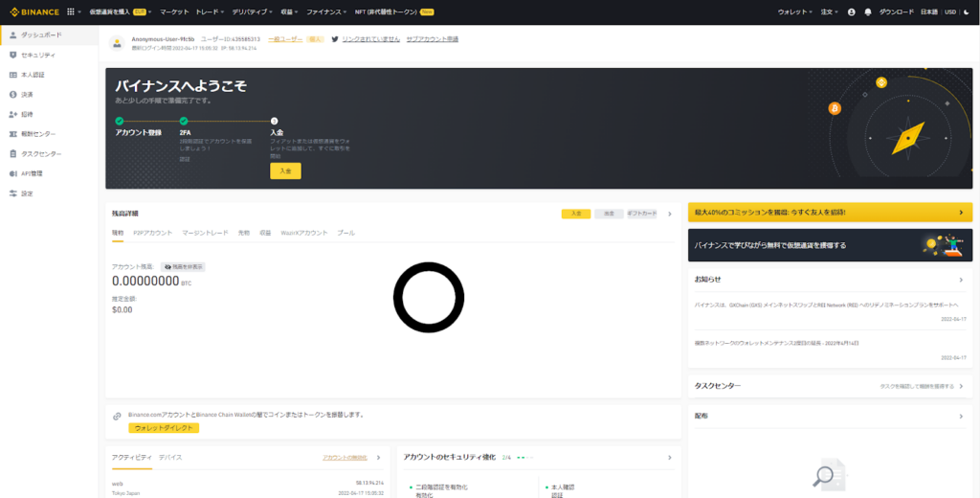This screenshot has width=980, height=498.
Task: Open chevron next to ギフトカード button
Action: click(x=669, y=214)
